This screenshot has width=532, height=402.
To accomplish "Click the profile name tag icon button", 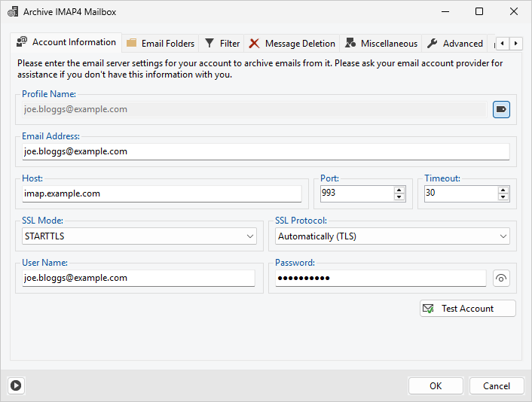I will [501, 110].
